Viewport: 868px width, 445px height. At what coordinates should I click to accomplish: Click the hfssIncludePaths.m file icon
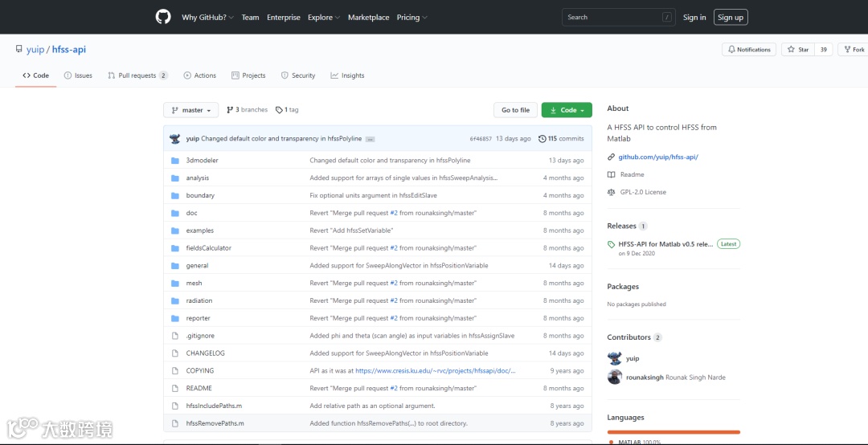coord(175,406)
